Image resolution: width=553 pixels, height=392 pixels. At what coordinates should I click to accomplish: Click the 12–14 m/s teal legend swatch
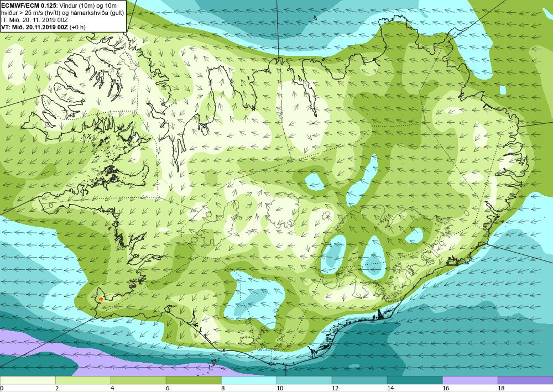click(359, 380)
